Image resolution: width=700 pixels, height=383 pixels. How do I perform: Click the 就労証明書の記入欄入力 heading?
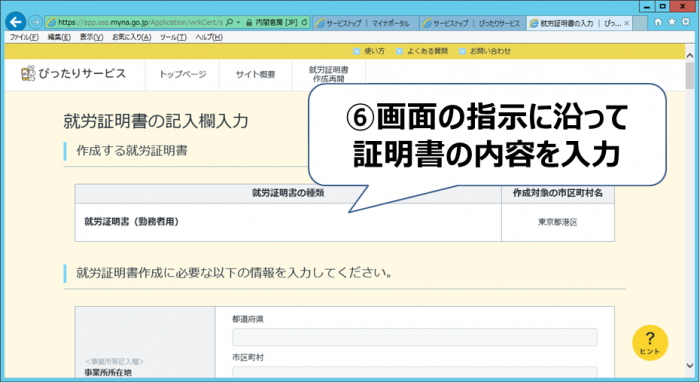(156, 121)
